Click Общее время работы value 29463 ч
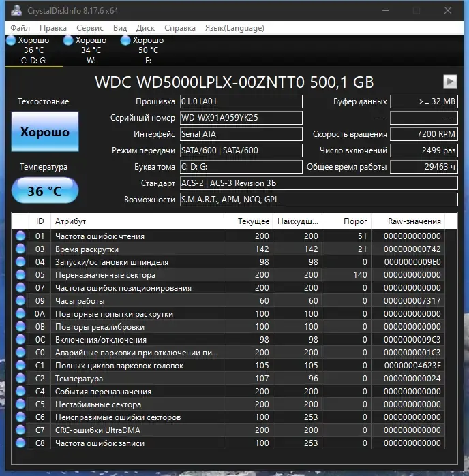This screenshot has height=476, width=469. [424, 167]
